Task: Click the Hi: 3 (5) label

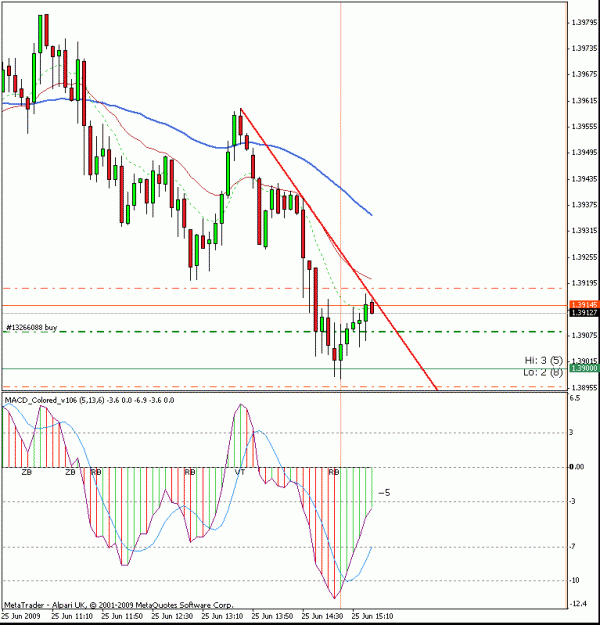Action: click(543, 360)
